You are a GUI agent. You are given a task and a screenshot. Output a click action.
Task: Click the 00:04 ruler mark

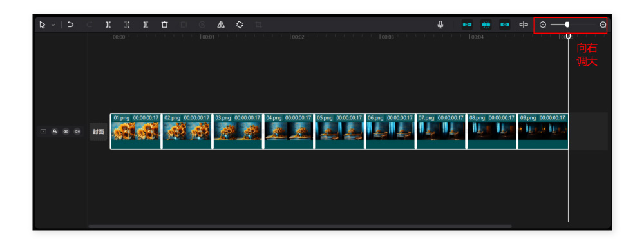[x=477, y=37]
